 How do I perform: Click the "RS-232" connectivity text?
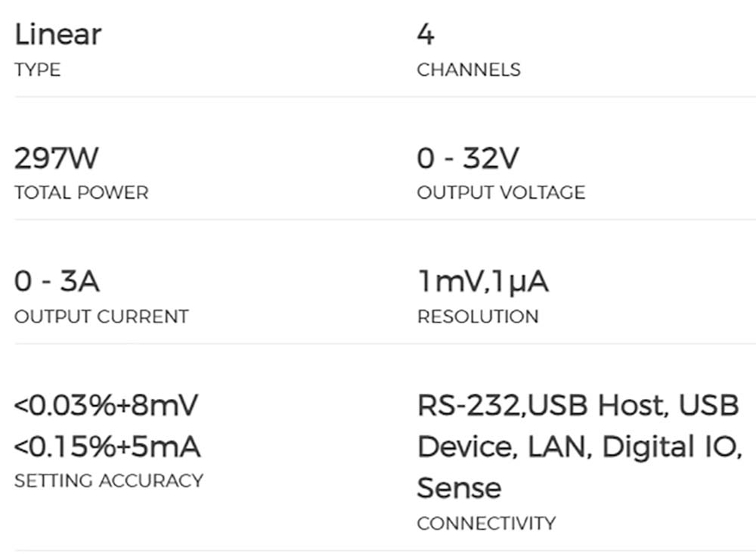469,406
